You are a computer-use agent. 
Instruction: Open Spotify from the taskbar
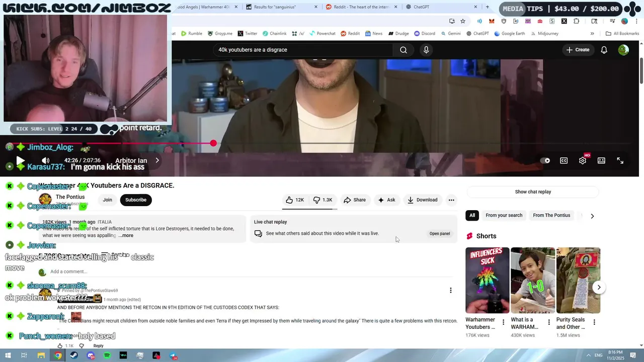(107, 355)
